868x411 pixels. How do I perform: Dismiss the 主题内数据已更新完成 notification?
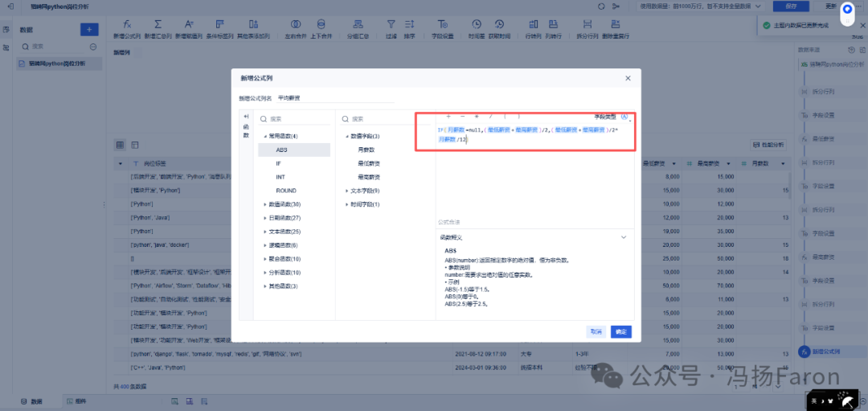pyautogui.click(x=863, y=26)
